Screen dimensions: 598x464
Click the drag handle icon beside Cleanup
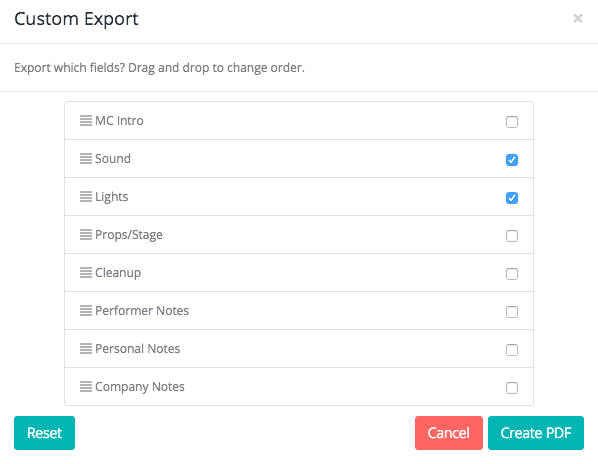86,273
